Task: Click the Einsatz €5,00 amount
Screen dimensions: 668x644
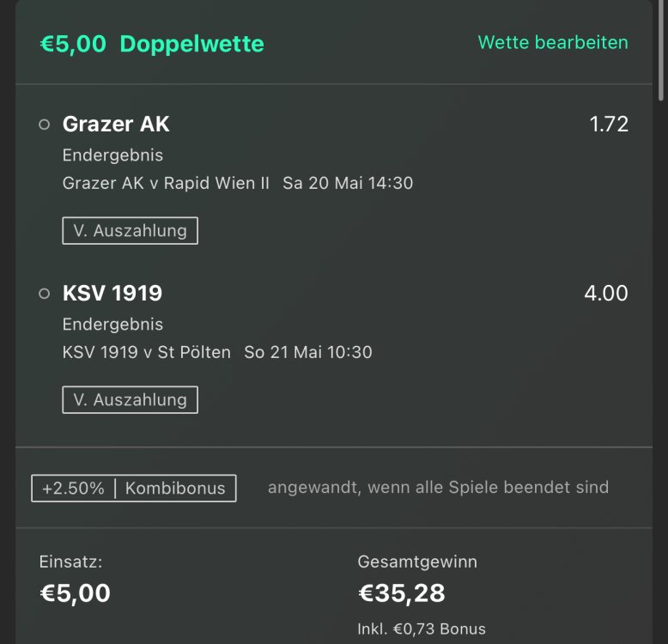Action: [76, 593]
